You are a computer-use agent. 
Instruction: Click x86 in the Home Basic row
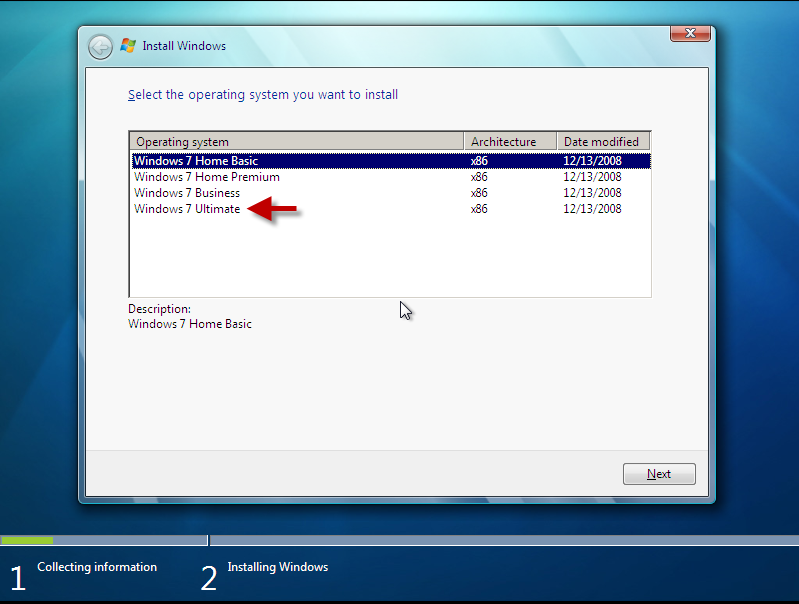pos(479,161)
